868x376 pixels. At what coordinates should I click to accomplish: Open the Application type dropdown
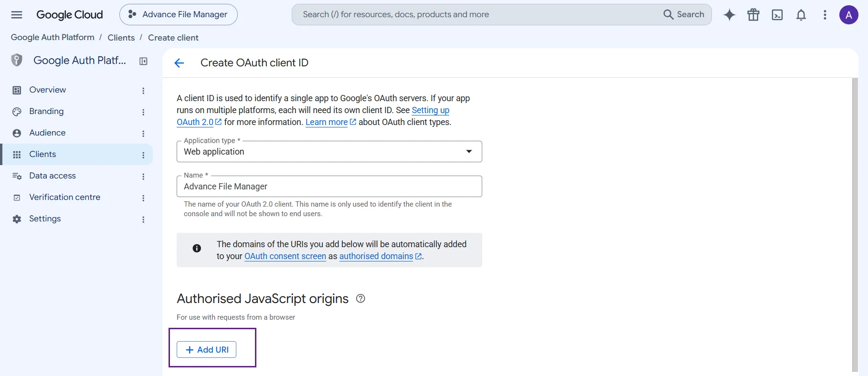(x=329, y=152)
